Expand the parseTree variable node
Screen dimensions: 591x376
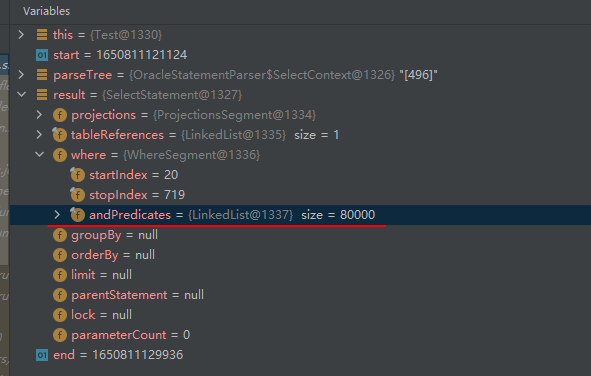pos(21,75)
